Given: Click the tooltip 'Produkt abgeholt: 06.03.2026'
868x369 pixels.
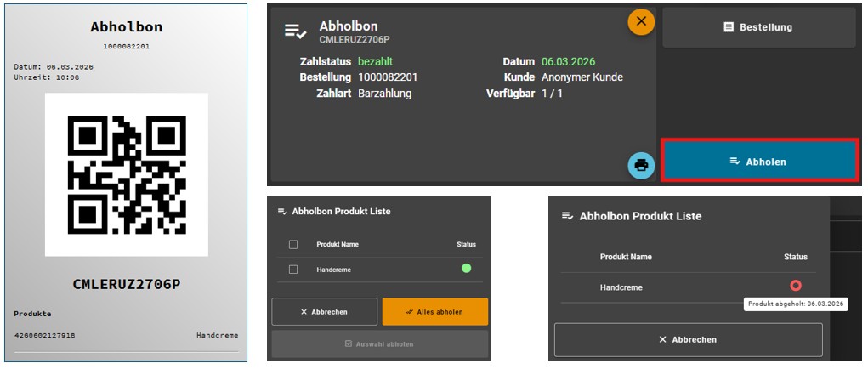Looking at the screenshot, I should pyautogui.click(x=796, y=304).
